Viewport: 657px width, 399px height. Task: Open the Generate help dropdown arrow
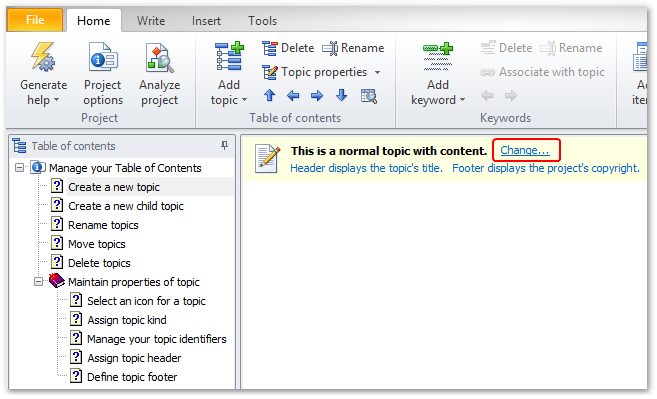pos(56,100)
